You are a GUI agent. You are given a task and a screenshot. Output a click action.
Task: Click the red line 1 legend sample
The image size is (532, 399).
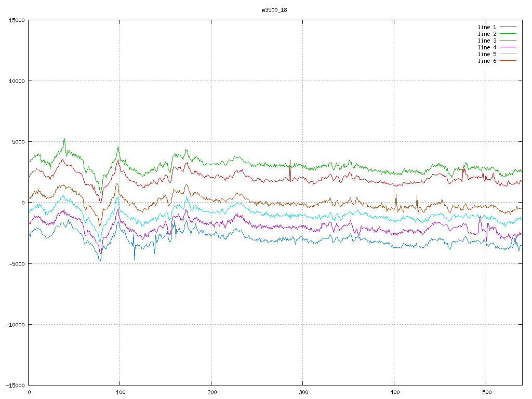click(x=508, y=27)
